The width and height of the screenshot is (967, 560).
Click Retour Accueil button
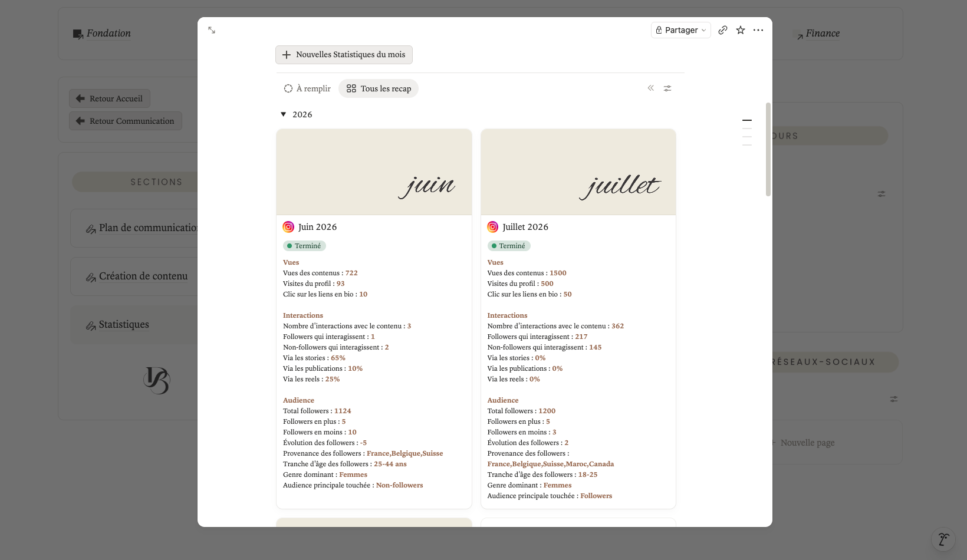(110, 98)
